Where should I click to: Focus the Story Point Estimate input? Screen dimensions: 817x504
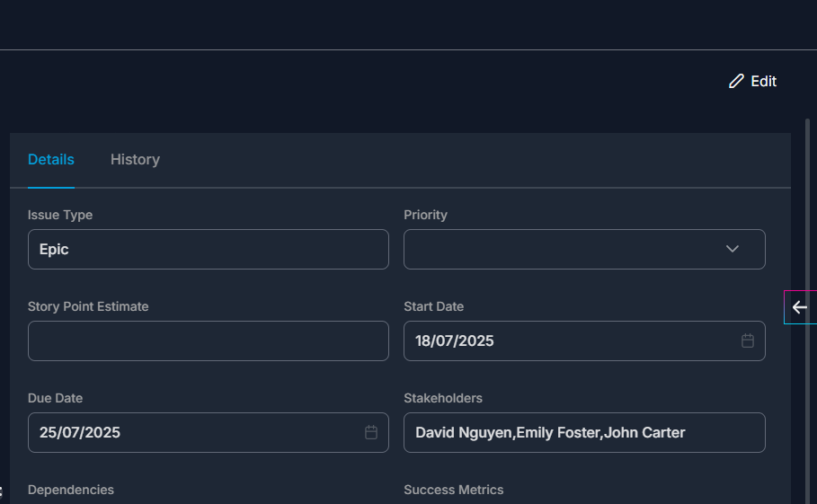[209, 341]
